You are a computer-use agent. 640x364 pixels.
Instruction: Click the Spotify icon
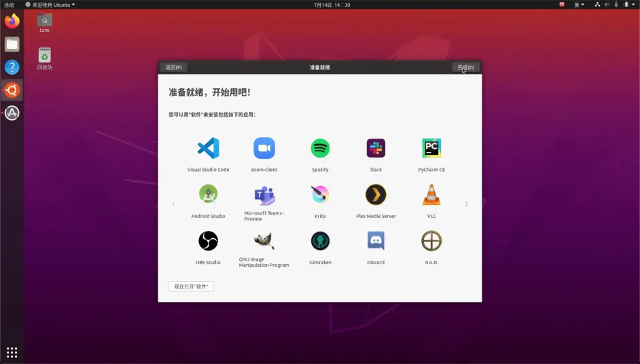(320, 148)
